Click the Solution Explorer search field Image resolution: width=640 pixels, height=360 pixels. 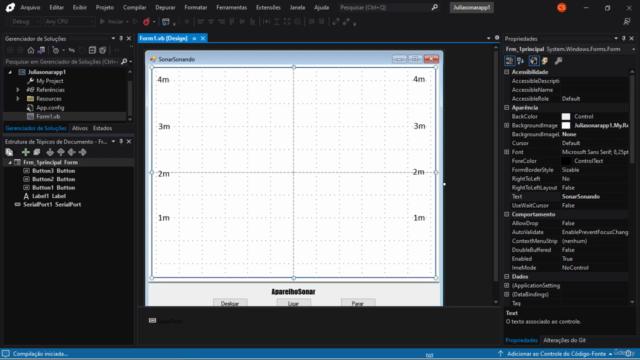[61, 62]
